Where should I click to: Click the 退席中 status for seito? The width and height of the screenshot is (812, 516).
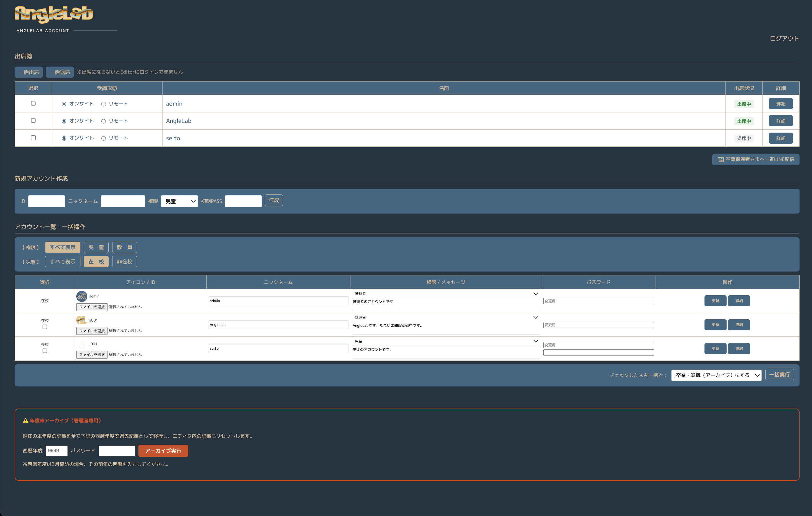pos(744,138)
